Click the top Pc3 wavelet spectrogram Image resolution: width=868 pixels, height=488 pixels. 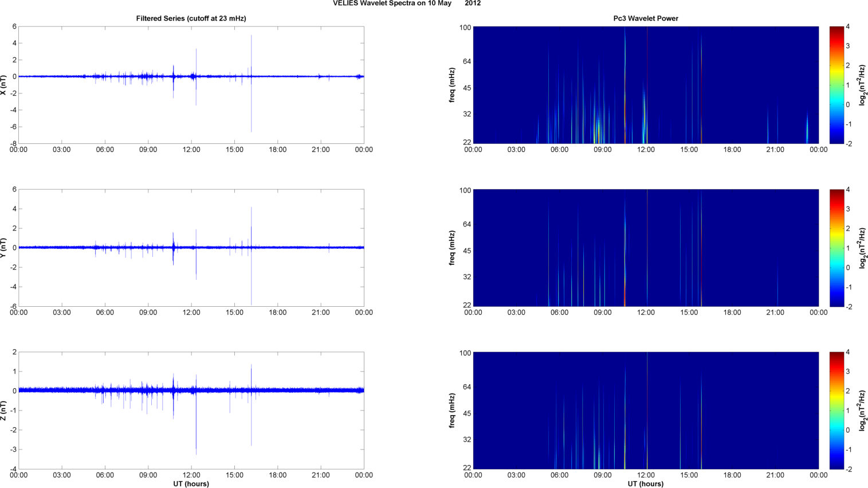point(646,85)
